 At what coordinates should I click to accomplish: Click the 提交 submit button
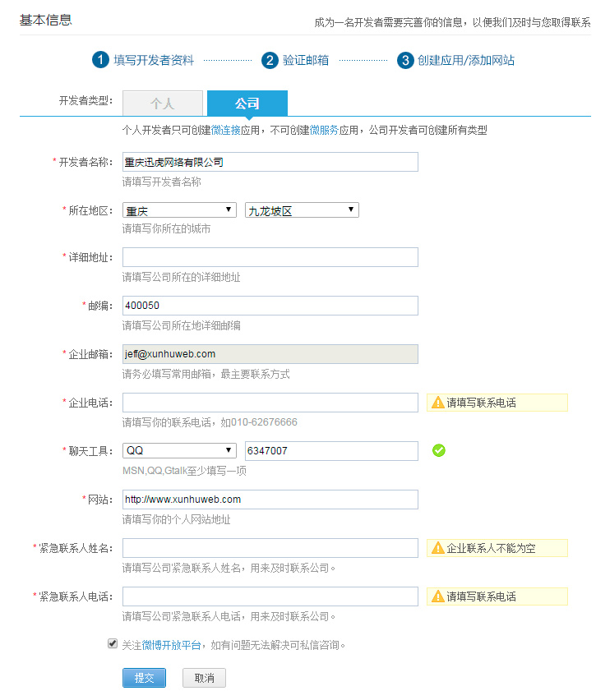145,678
